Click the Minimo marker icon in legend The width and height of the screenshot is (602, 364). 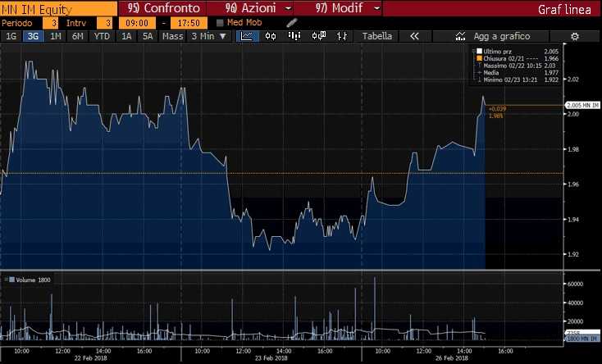pos(479,80)
